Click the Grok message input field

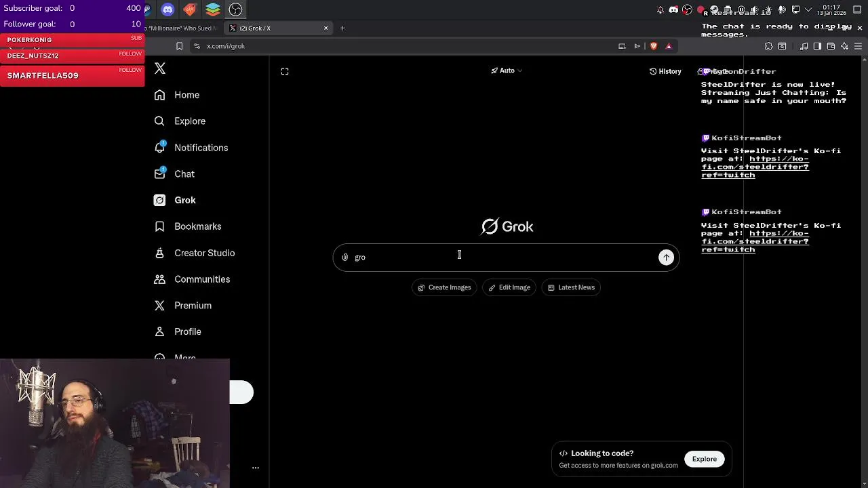click(x=505, y=258)
